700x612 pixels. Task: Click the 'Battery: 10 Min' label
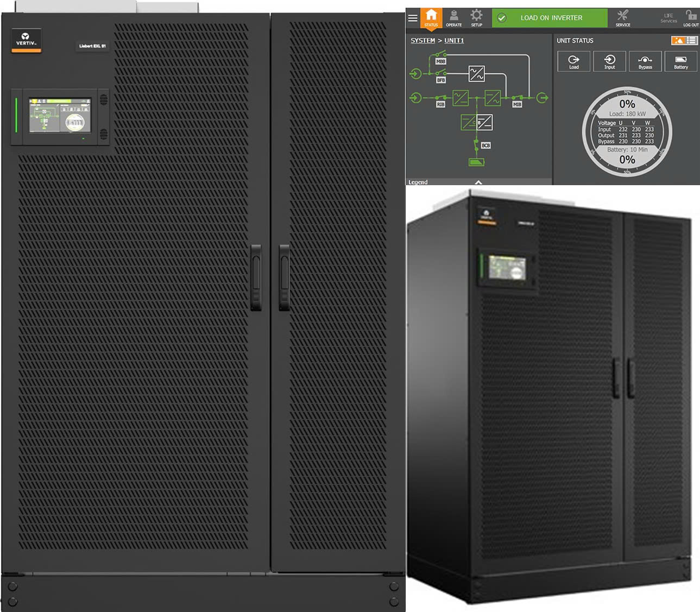627,149
